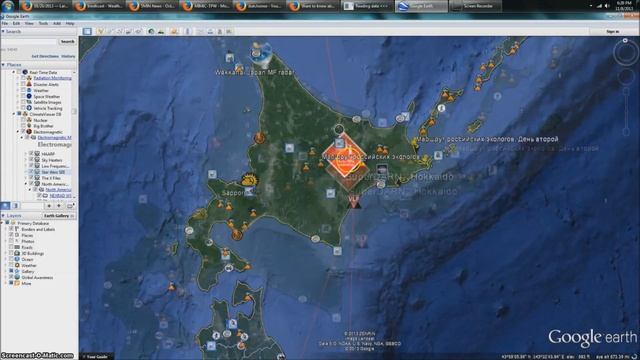
Task: Click the Record a Tour toolbar icon
Action: click(x=138, y=31)
